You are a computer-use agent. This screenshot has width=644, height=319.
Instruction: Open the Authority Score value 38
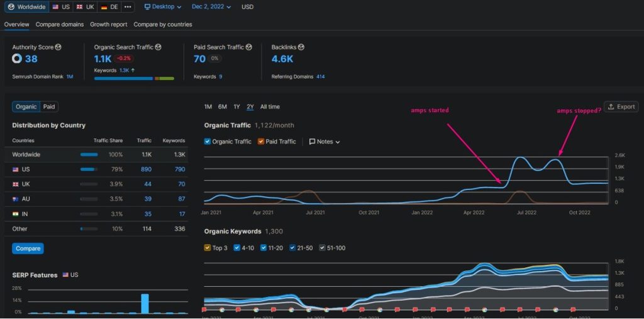coord(31,59)
